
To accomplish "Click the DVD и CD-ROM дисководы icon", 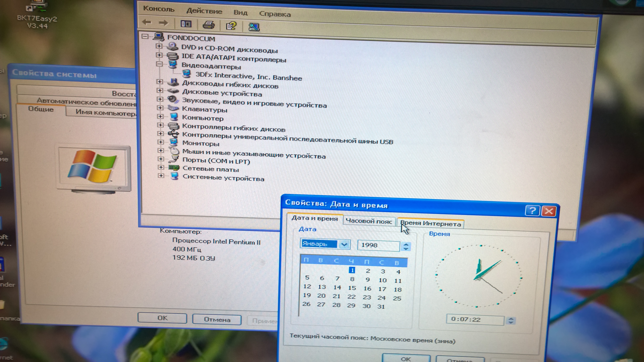I will coord(172,46).
